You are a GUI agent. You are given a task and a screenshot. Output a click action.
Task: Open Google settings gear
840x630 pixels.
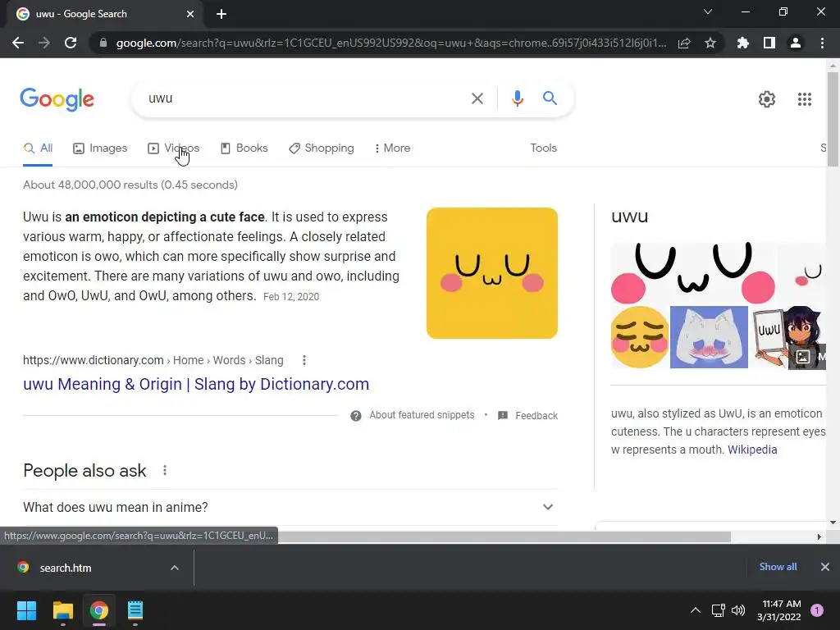pos(767,99)
